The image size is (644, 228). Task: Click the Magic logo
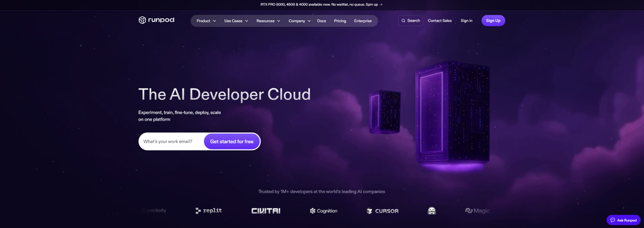pos(477,210)
